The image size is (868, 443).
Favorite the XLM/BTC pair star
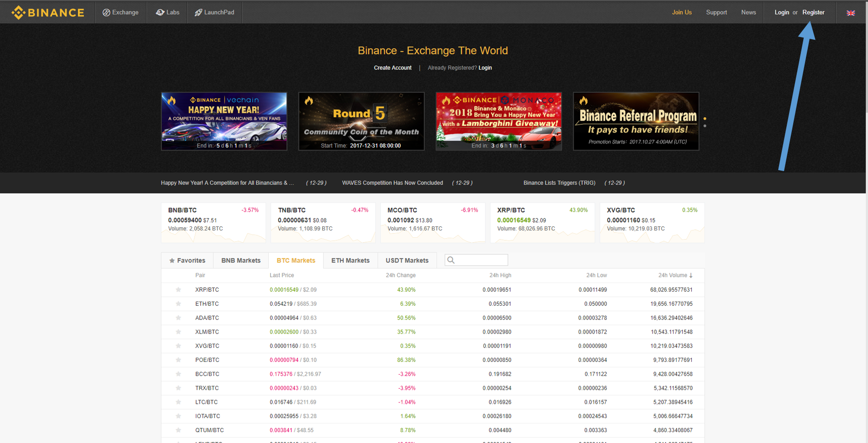click(178, 332)
